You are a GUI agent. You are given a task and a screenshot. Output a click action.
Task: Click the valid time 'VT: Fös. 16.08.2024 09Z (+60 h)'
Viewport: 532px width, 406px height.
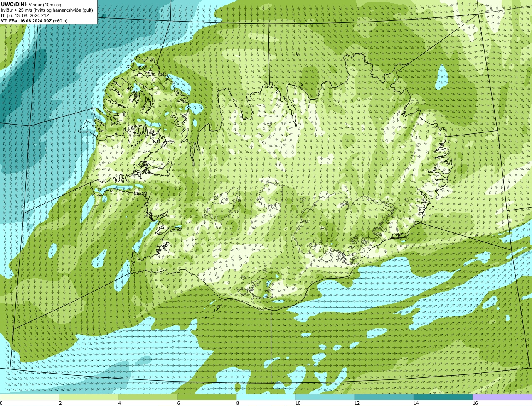point(34,21)
